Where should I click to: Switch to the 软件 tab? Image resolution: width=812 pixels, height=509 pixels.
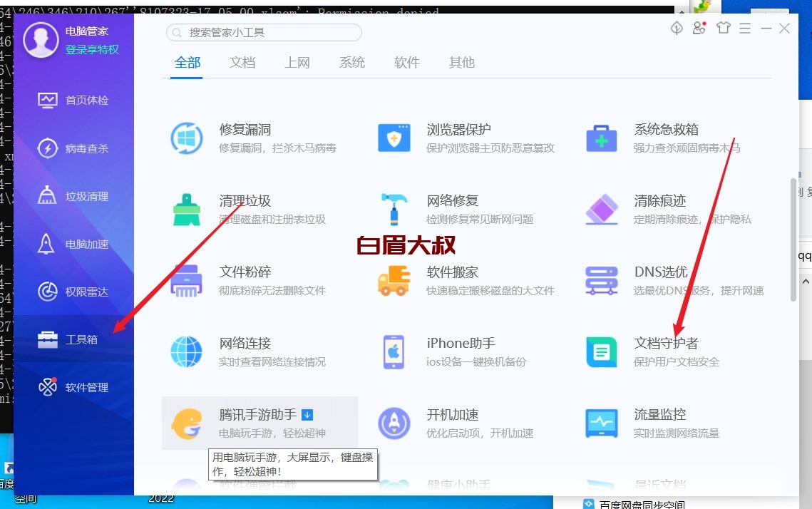point(407,63)
